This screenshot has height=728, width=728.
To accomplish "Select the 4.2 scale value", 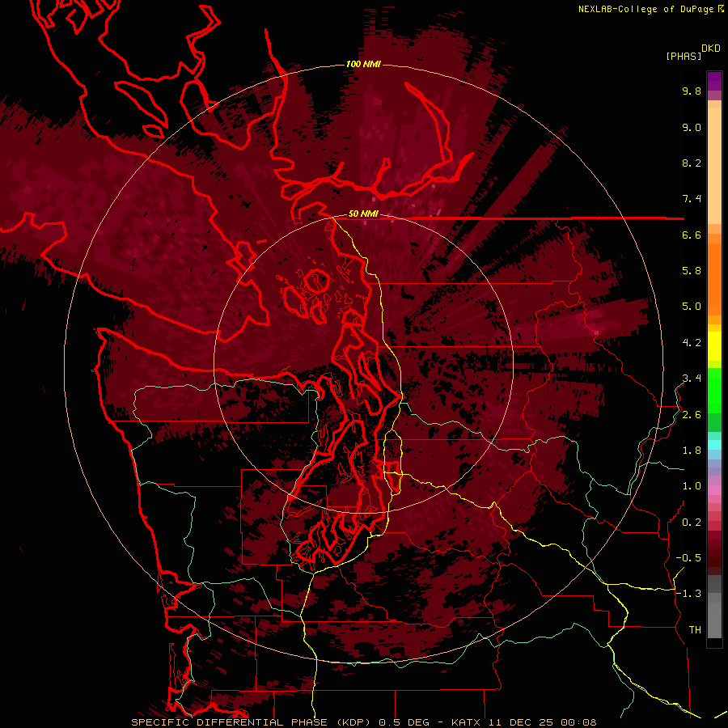I will coord(692,343).
